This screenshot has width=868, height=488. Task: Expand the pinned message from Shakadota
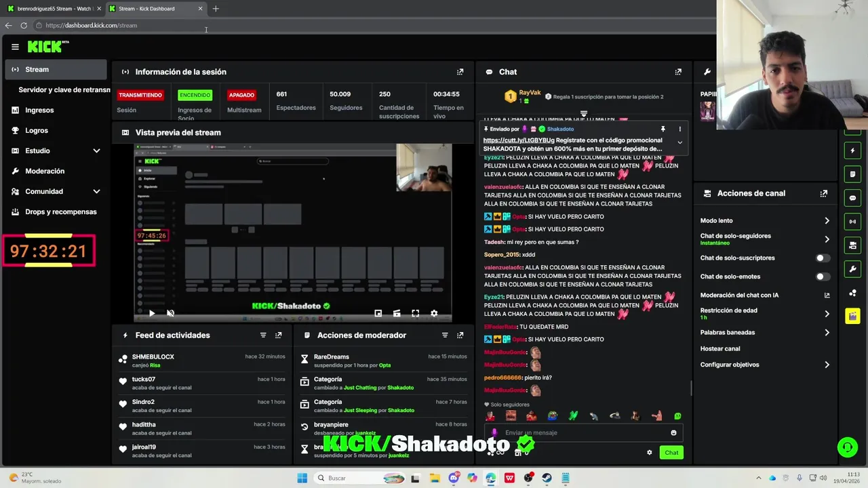[679, 142]
